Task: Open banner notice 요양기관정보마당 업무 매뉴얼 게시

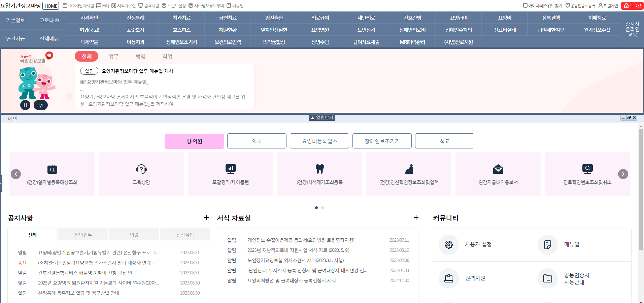Action: pos(137,71)
